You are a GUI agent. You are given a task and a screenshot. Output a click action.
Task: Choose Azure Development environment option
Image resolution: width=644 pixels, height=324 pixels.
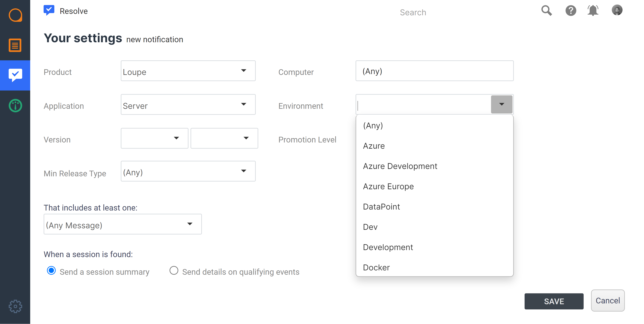point(435,166)
